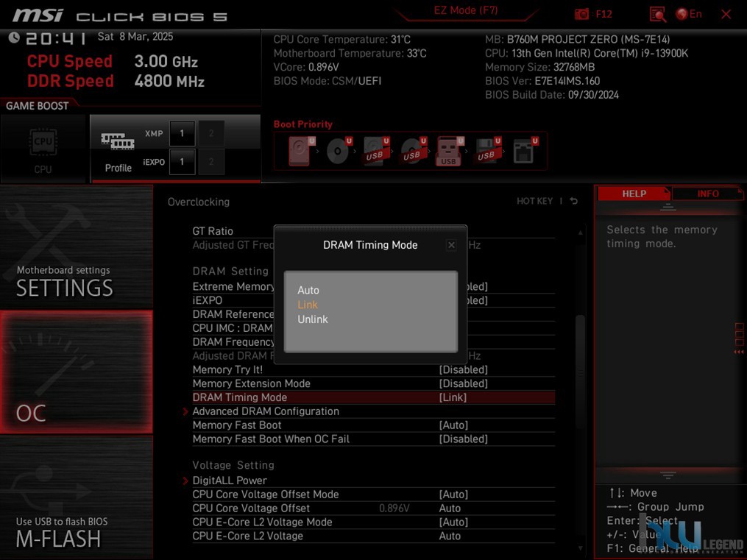The width and height of the screenshot is (747, 560).
Task: Choose Link in DRAM Timing Mode list
Action: tap(308, 305)
